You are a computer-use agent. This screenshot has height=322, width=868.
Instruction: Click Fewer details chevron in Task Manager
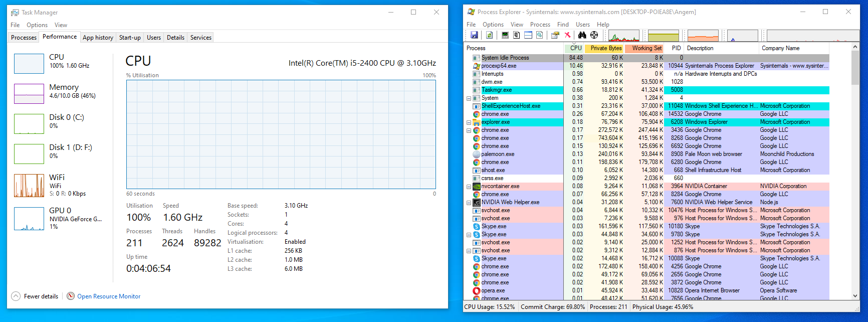(x=16, y=296)
